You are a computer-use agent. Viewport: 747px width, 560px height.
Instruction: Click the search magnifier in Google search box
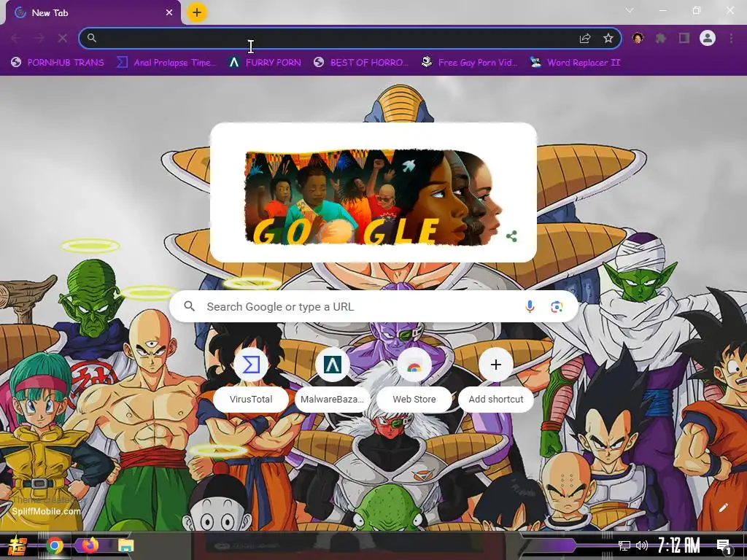189,306
